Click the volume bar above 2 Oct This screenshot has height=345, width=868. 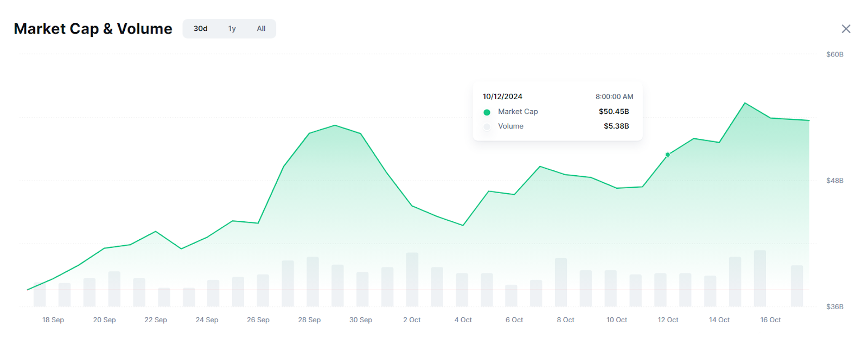[412, 280]
